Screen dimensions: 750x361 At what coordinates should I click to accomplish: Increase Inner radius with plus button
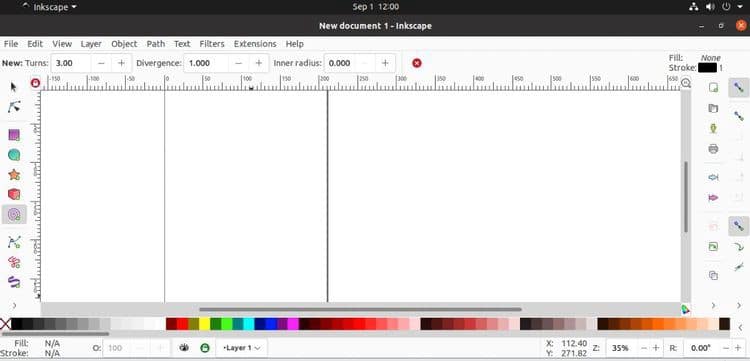pyautogui.click(x=385, y=63)
